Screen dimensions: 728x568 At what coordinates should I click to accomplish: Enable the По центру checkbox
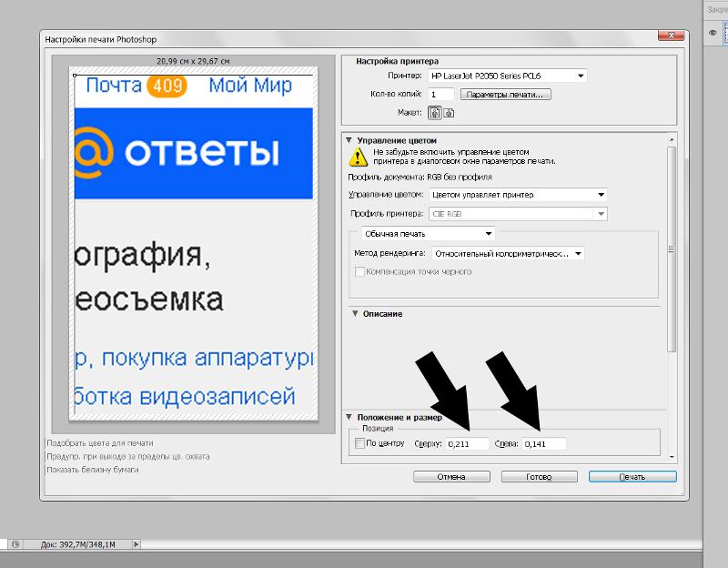tap(359, 443)
